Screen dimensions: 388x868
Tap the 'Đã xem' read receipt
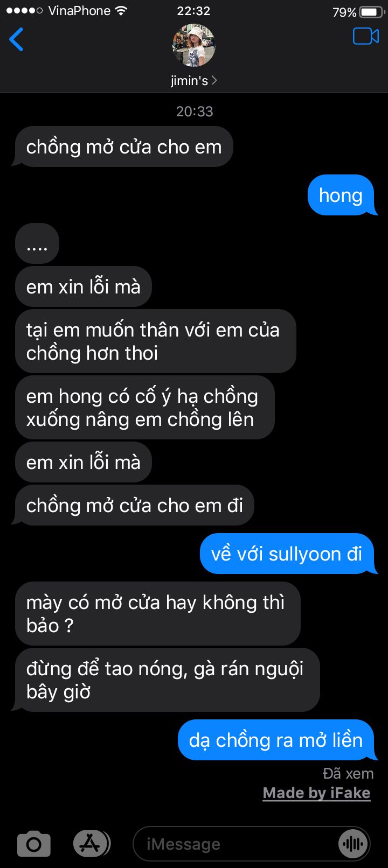(348, 774)
